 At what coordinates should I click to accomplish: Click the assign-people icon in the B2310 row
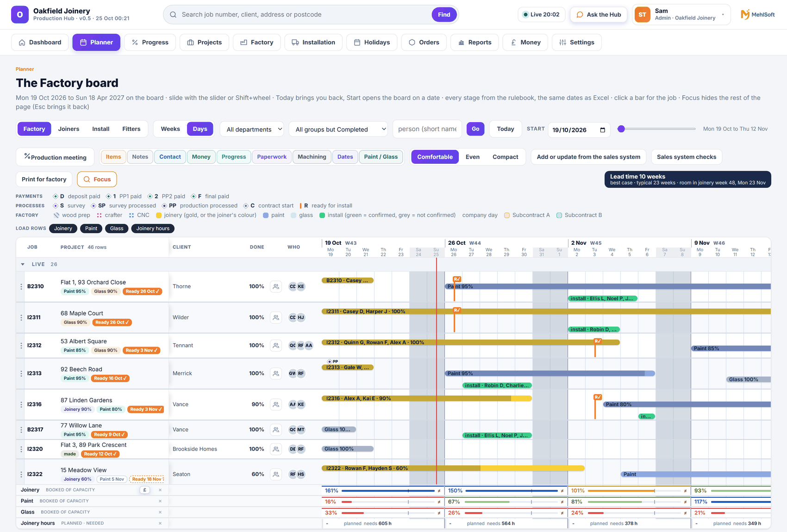pyautogui.click(x=276, y=286)
